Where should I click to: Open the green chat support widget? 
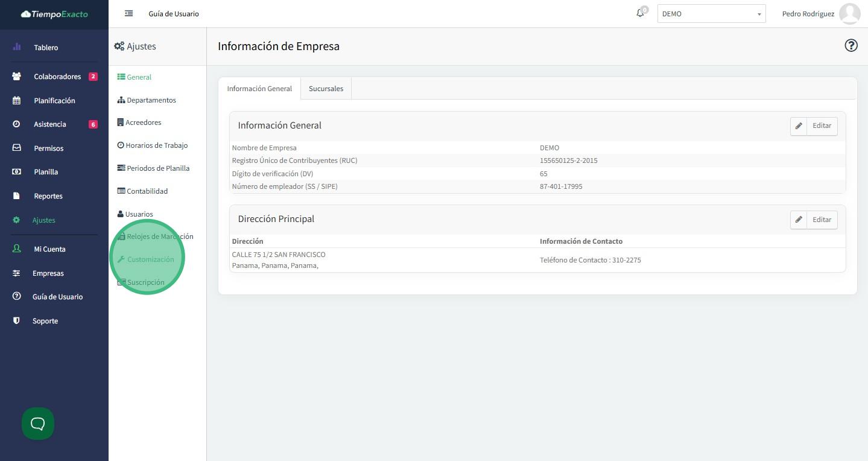point(38,424)
